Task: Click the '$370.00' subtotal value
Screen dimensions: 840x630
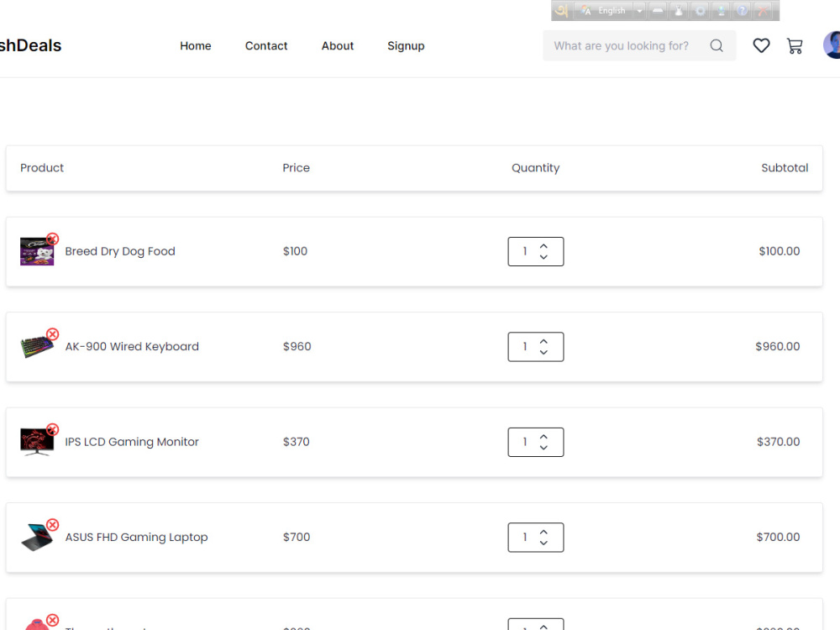Action: click(x=779, y=442)
